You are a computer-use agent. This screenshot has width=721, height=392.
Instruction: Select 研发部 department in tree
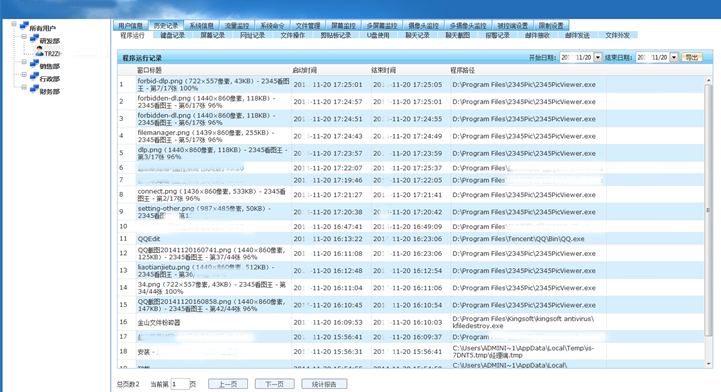50,41
